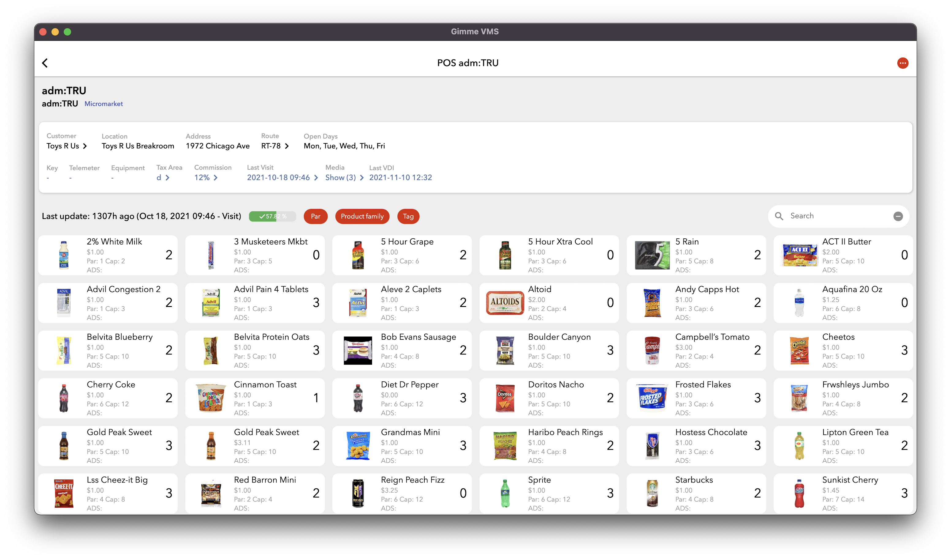Click the Mon, Tue, Wed, Thu, Fri text

tap(344, 146)
